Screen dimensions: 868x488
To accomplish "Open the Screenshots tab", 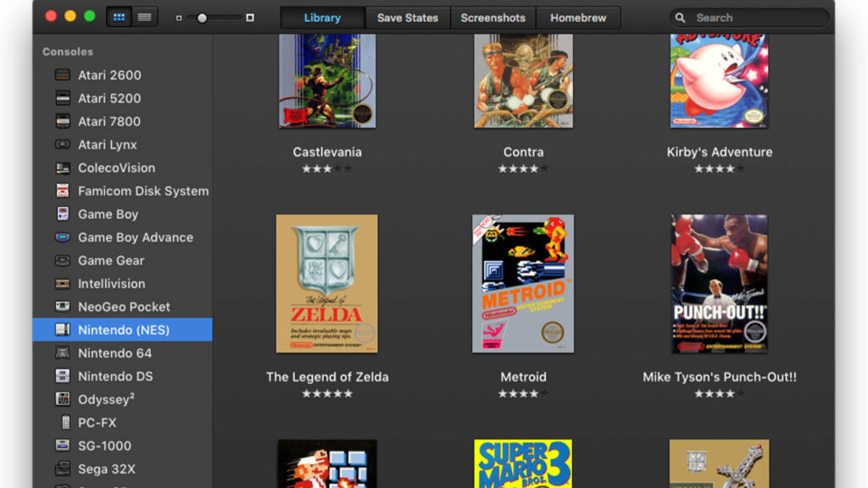I will (492, 18).
